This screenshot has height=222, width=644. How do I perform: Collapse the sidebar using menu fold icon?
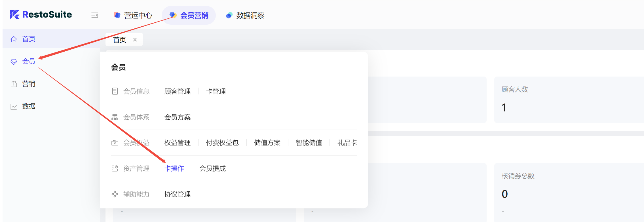95,15
